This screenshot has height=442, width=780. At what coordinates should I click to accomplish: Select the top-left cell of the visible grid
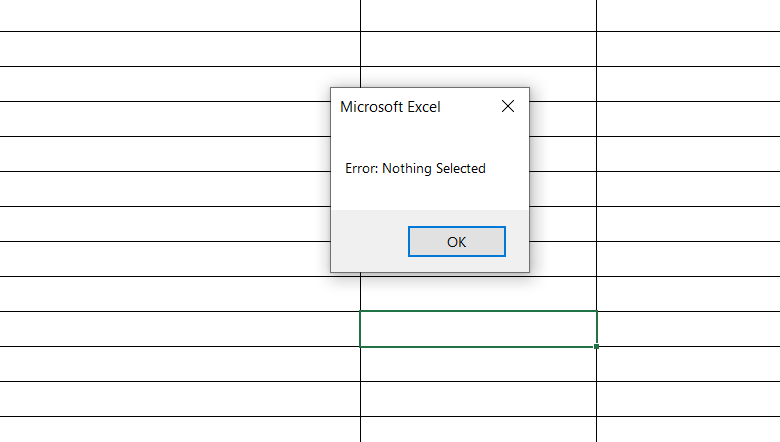(x=180, y=15)
